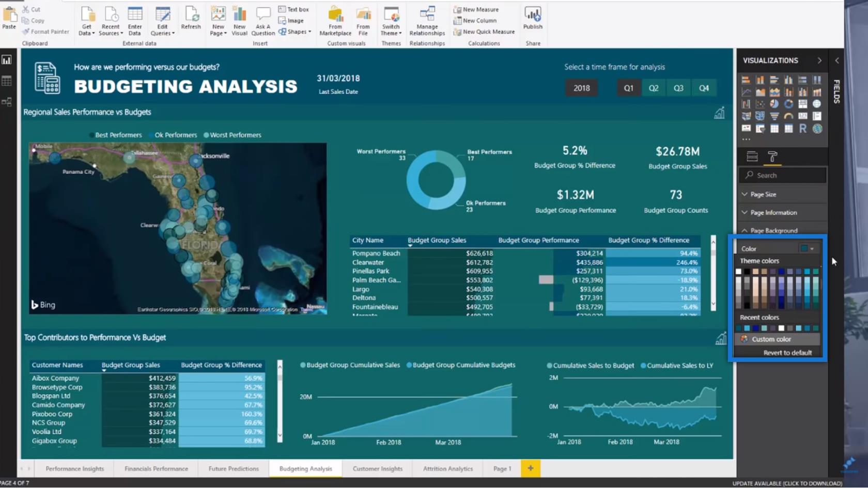Open the Financials Performance page tab

(x=156, y=468)
